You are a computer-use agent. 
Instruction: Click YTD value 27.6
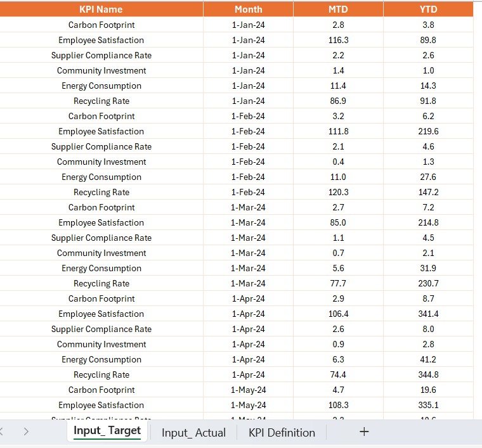pyautogui.click(x=428, y=177)
